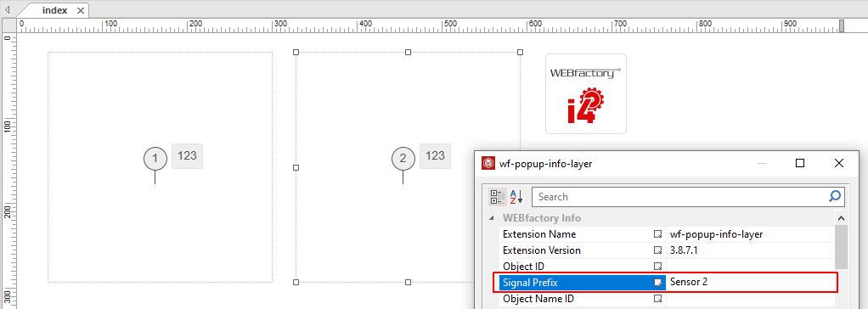Select the marker circle labeled 1
The image size is (868, 309).
[x=155, y=159]
